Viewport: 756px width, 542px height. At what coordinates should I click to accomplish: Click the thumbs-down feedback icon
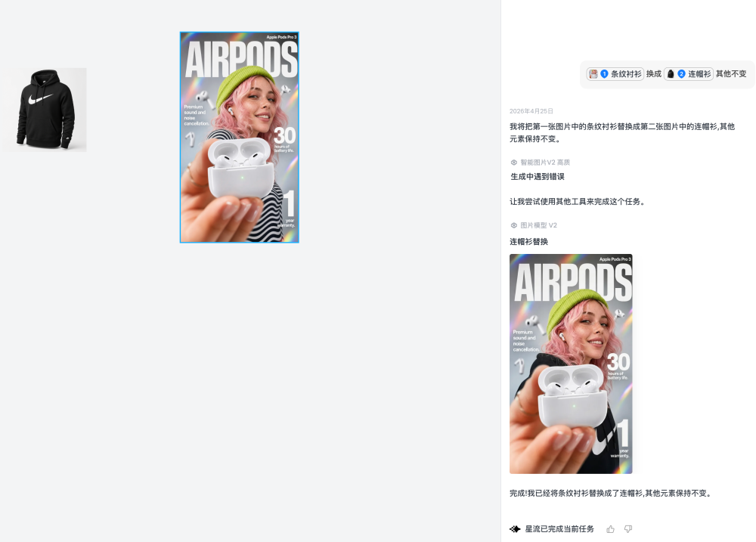pyautogui.click(x=628, y=529)
